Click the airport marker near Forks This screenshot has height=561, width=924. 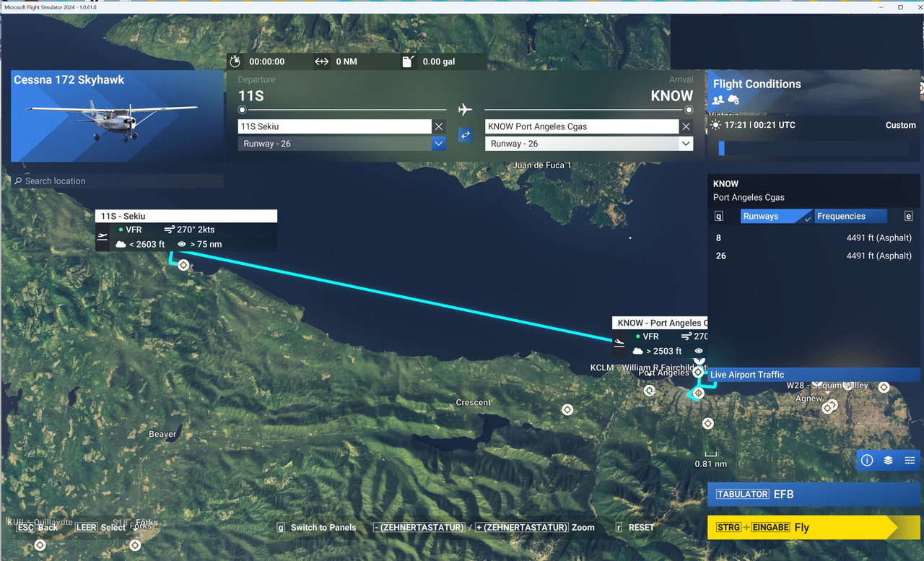(x=135, y=545)
